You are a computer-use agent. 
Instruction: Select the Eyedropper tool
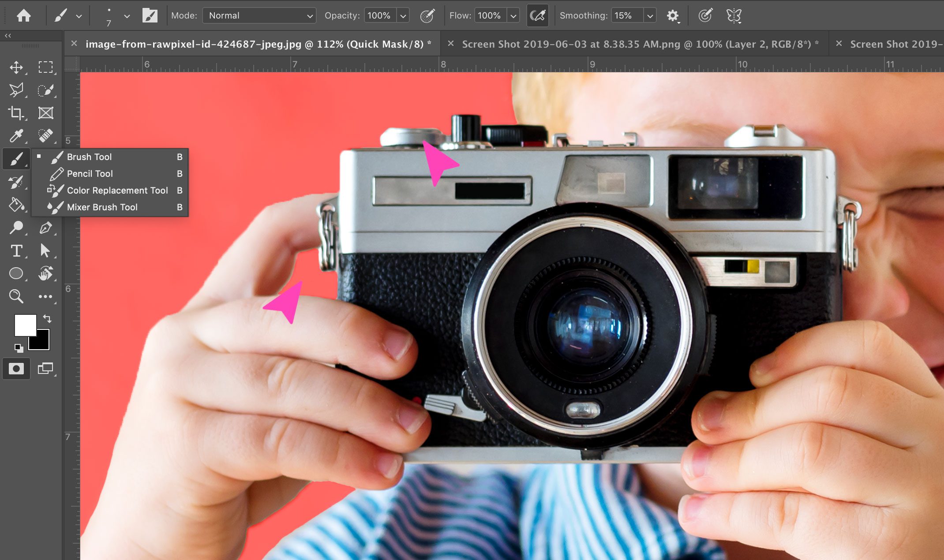click(x=16, y=136)
